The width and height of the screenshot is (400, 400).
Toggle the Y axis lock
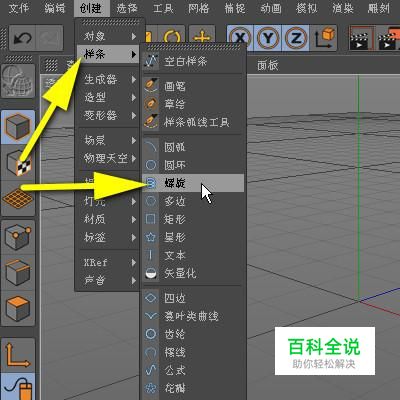click(x=268, y=38)
